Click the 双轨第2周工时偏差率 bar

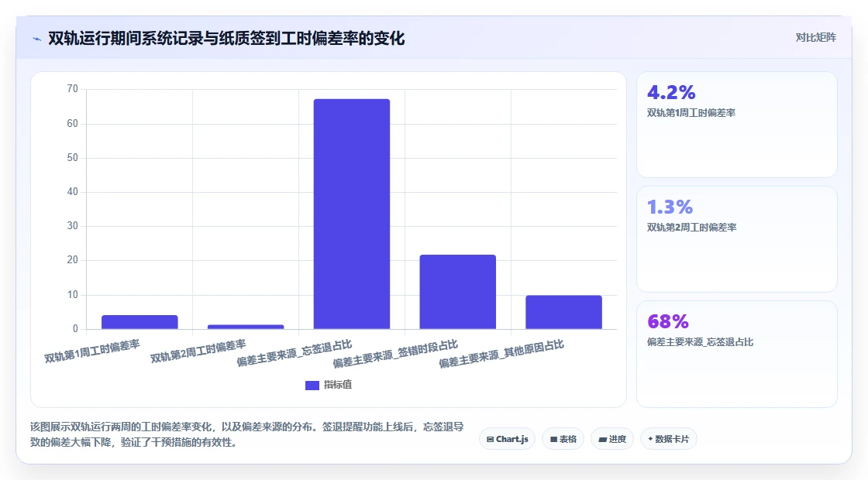point(246,327)
